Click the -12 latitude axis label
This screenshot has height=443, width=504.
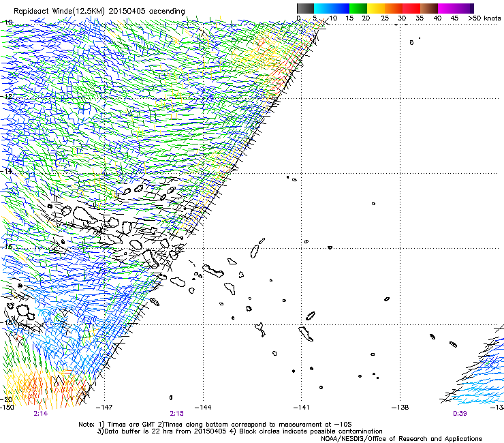[x=6, y=96]
